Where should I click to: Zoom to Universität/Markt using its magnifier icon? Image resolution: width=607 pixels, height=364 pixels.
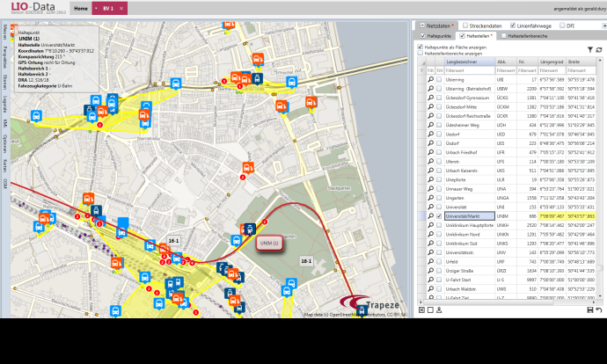coord(431,215)
